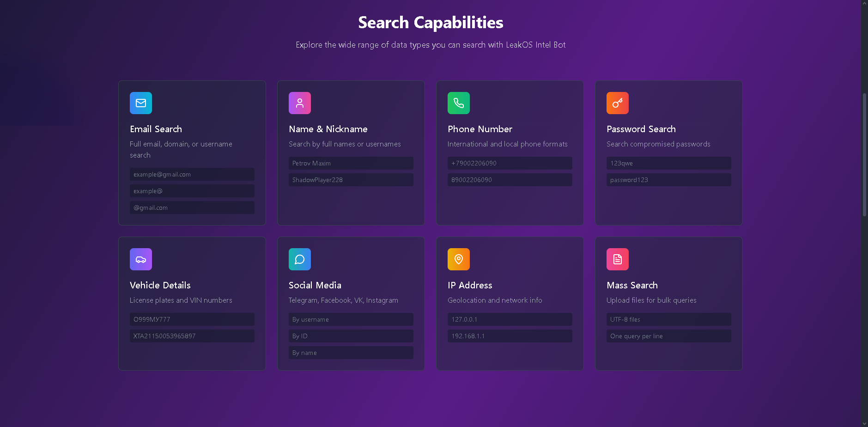Click the Vehicle Details card heading
Viewport: 868px width, 427px height.
tap(160, 285)
